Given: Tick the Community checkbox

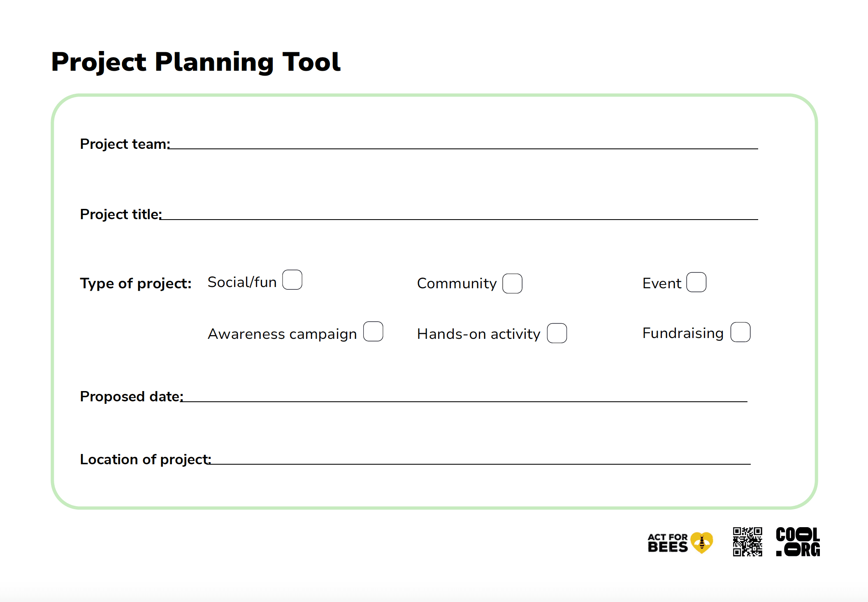Looking at the screenshot, I should [512, 284].
